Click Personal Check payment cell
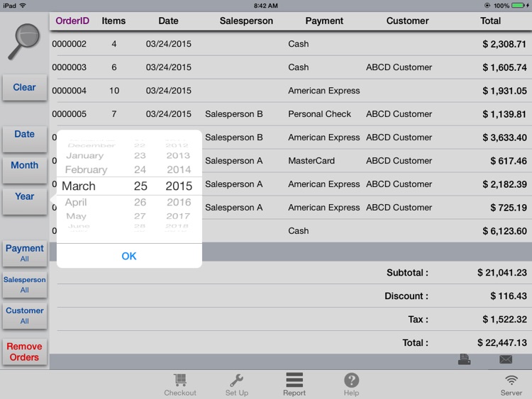The width and height of the screenshot is (532, 399). [320, 114]
